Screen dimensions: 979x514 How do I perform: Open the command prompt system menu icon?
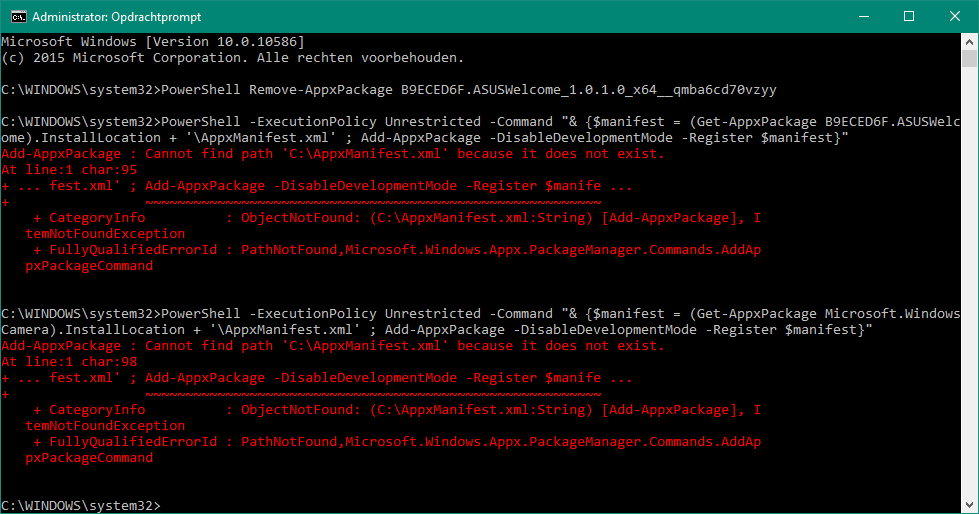pyautogui.click(x=19, y=16)
